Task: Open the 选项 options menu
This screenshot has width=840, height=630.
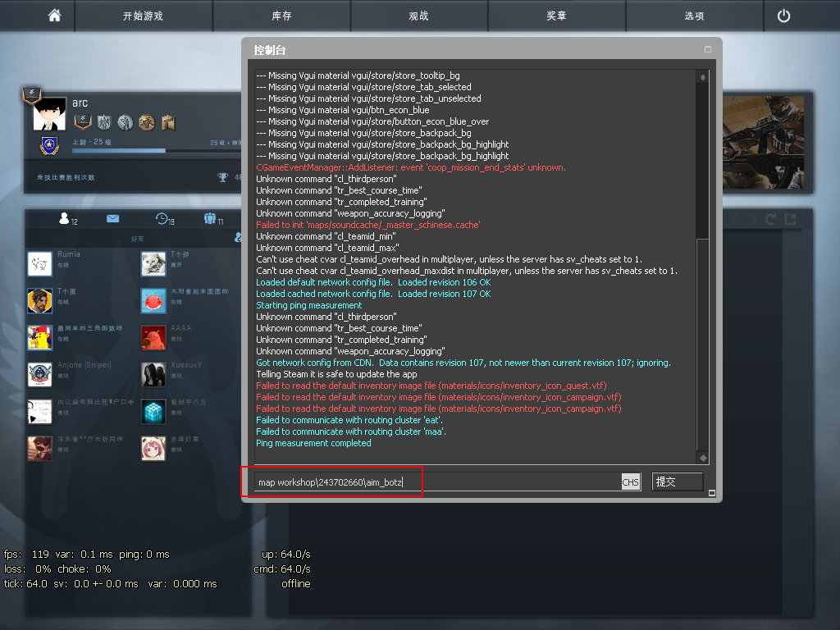Action: (694, 16)
